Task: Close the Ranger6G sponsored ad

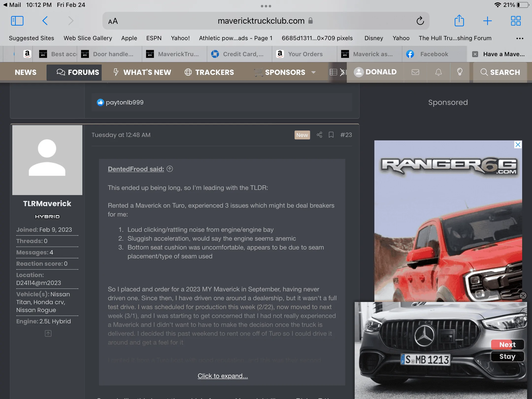Action: pyautogui.click(x=518, y=145)
